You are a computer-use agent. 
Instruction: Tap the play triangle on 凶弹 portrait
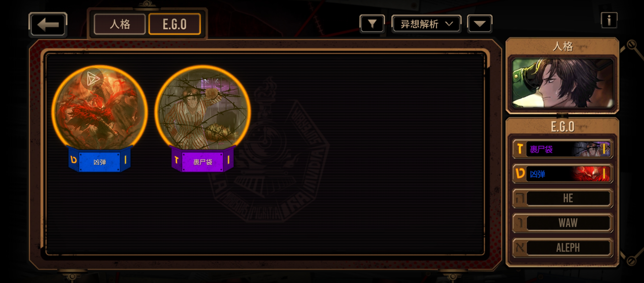[92, 79]
